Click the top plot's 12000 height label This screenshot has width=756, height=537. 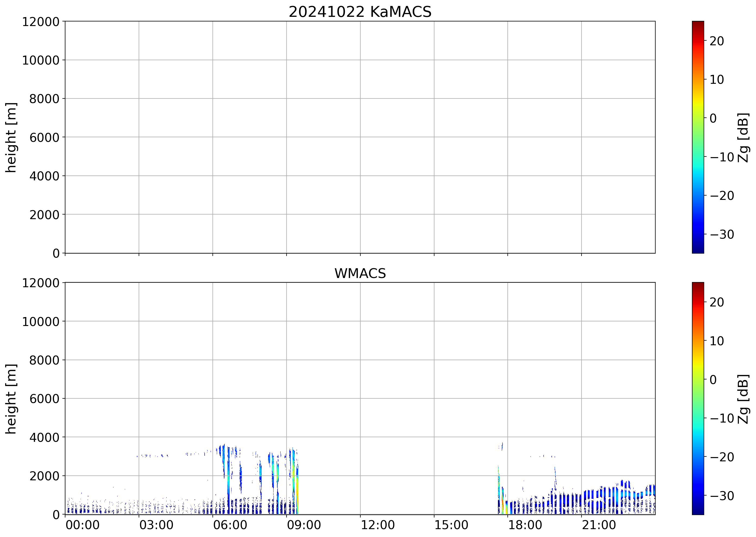pos(40,22)
